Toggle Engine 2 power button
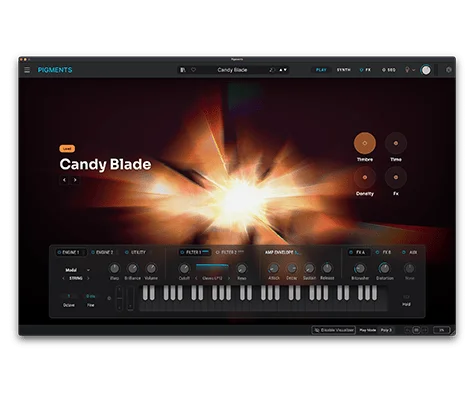 coord(93,252)
